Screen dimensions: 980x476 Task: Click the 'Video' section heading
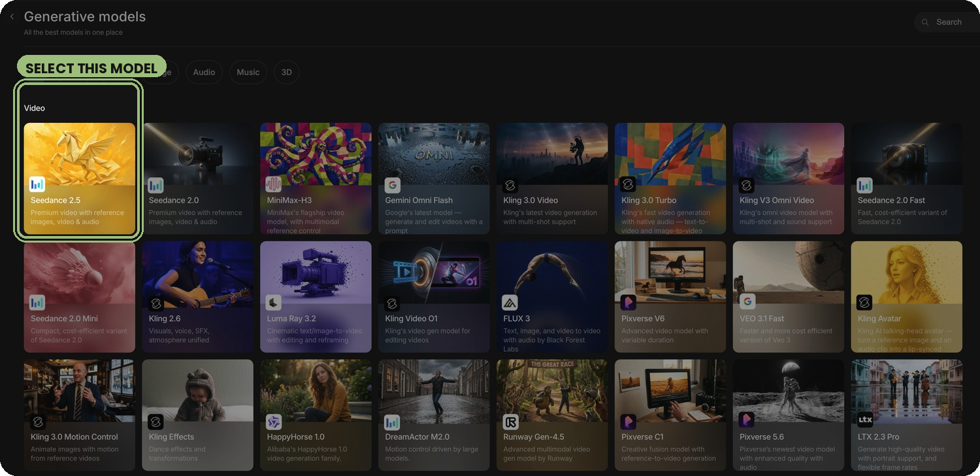click(35, 108)
